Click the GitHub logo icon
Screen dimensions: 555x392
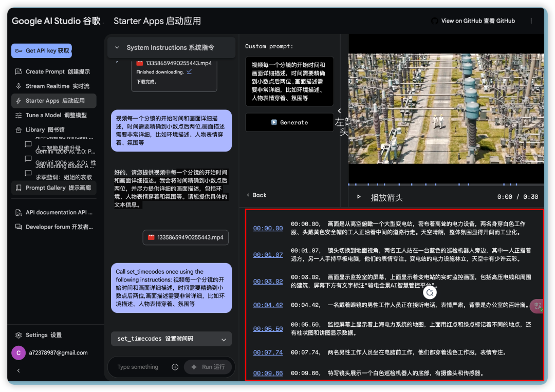coord(434,21)
